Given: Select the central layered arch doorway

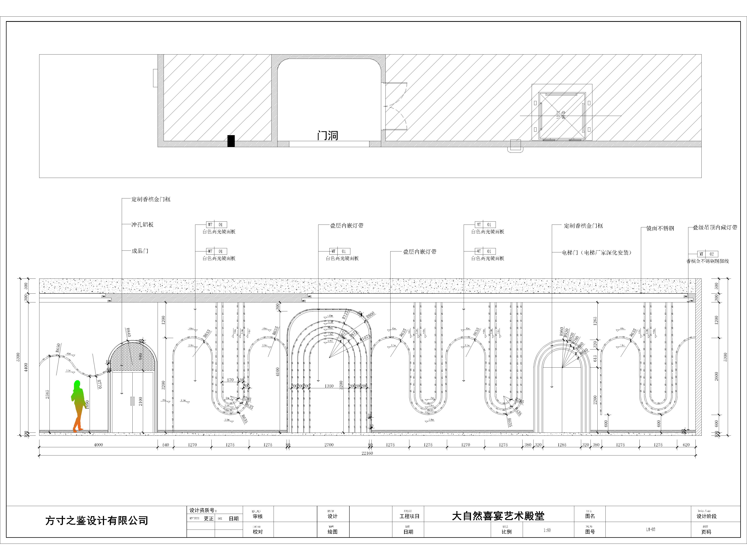Looking at the screenshot, I should 329,371.
